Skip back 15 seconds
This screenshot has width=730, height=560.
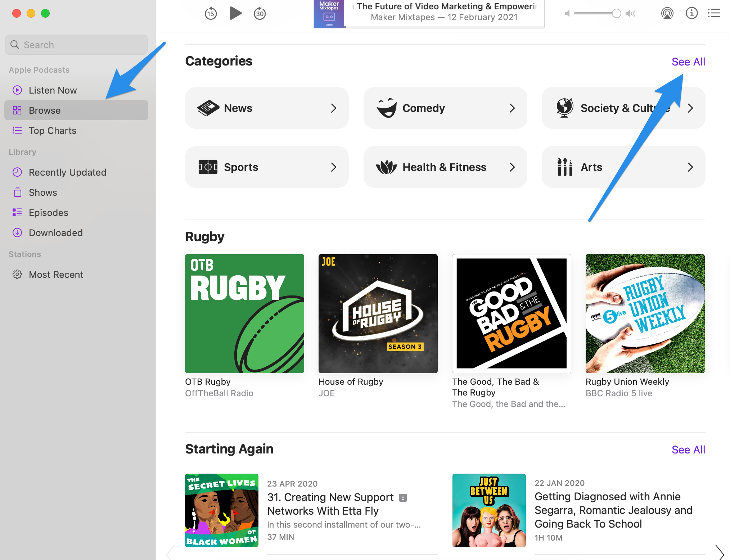click(x=211, y=13)
